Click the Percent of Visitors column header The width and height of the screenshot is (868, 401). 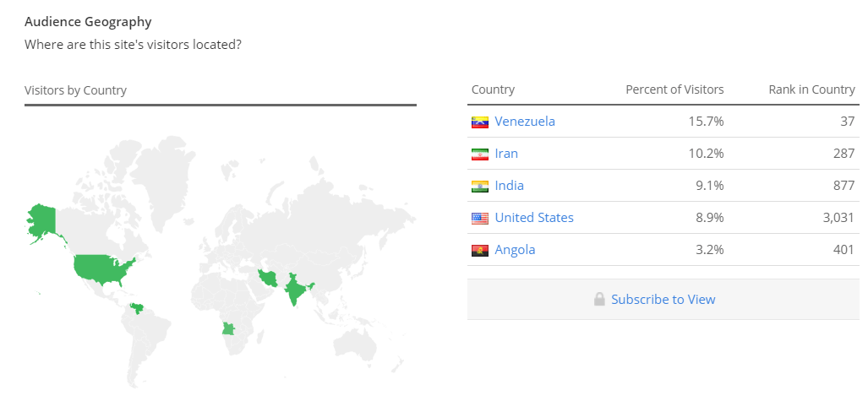tap(674, 89)
